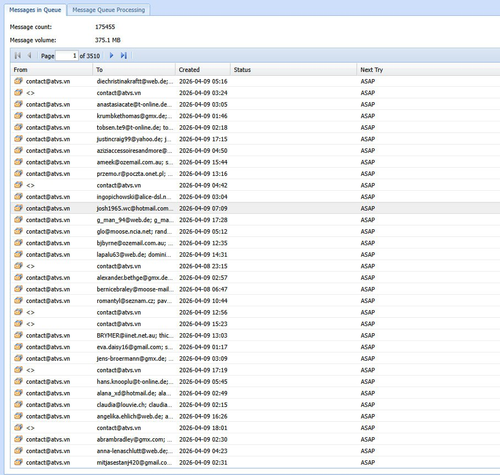Click envelope icon for lapalu63@web.de row
The height and width of the screenshot is (475, 500).
18,254
